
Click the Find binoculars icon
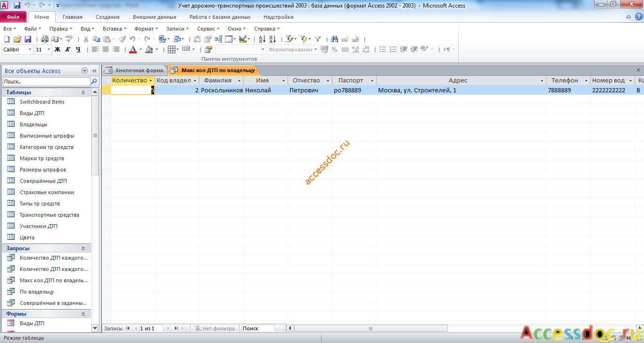coord(334,39)
